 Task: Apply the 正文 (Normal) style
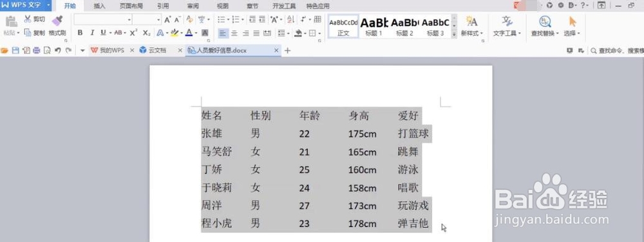[343, 26]
